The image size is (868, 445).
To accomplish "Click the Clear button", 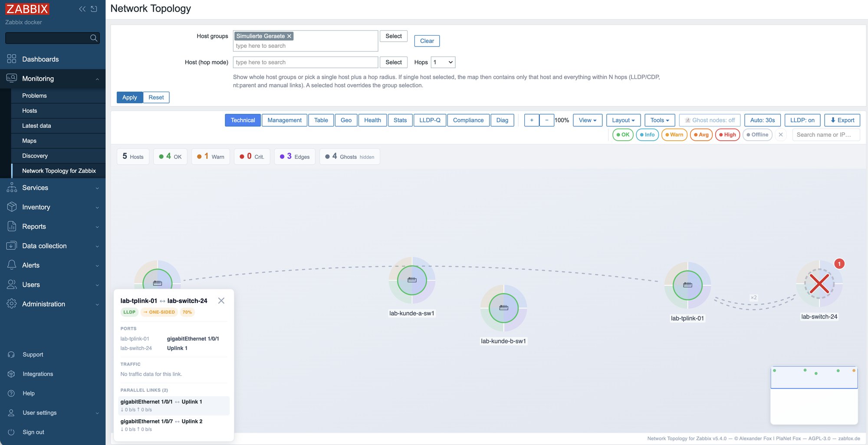I will pyautogui.click(x=427, y=41).
